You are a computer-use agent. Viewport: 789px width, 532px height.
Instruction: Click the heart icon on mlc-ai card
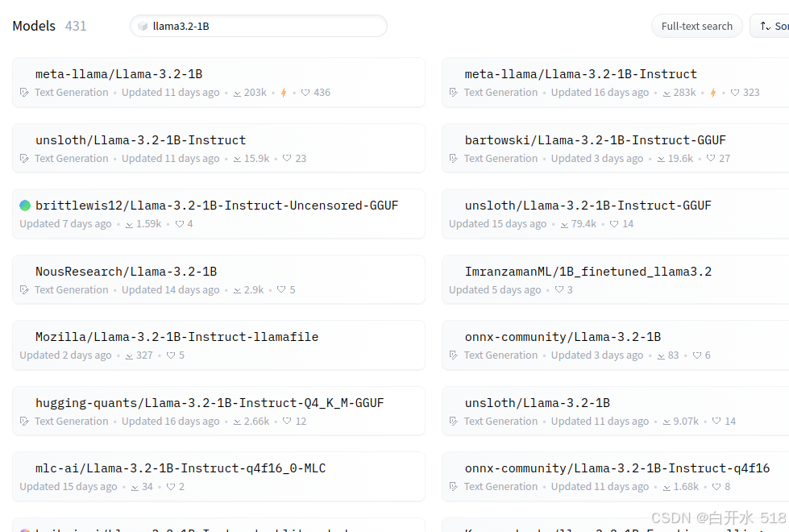[x=171, y=487]
